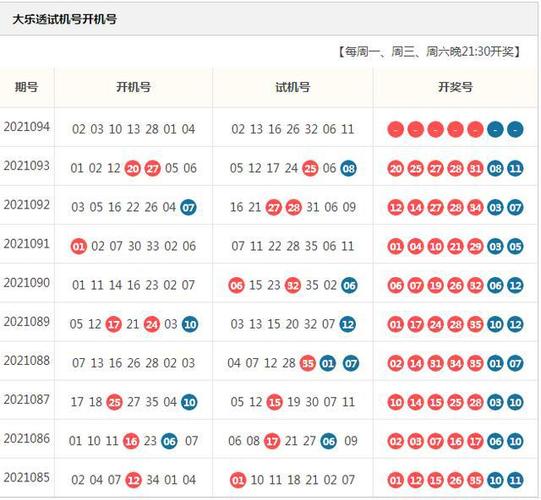Image resolution: width=541 pixels, height=500 pixels.
Task: Click red ball 20 in 2021093 开机号 cell
Action: (132, 168)
